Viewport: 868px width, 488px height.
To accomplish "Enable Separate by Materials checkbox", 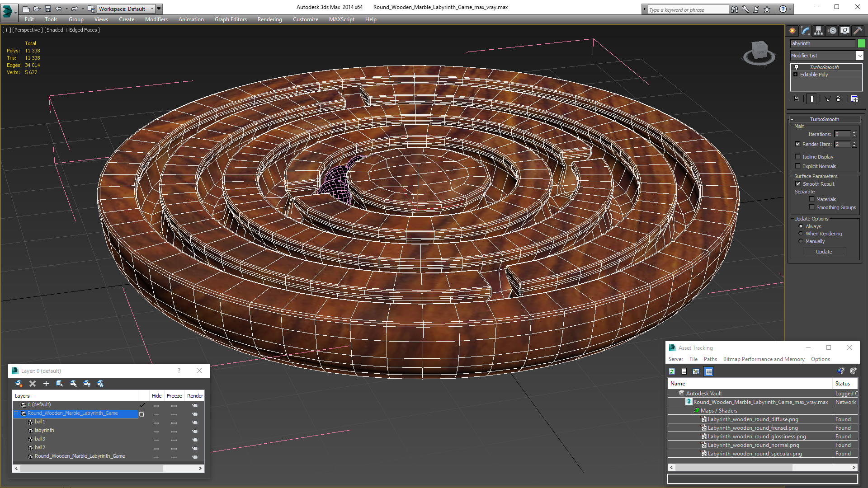I will [x=812, y=199].
